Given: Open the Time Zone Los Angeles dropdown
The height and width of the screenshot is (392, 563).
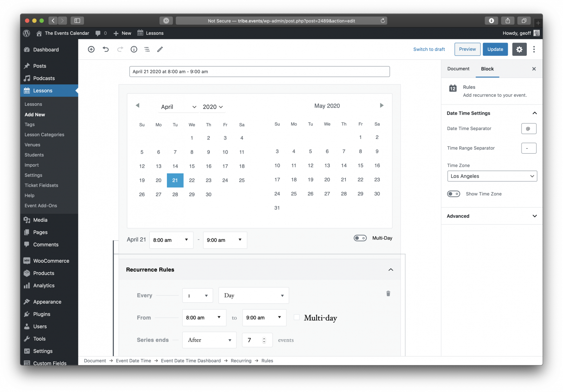Looking at the screenshot, I should tap(492, 176).
